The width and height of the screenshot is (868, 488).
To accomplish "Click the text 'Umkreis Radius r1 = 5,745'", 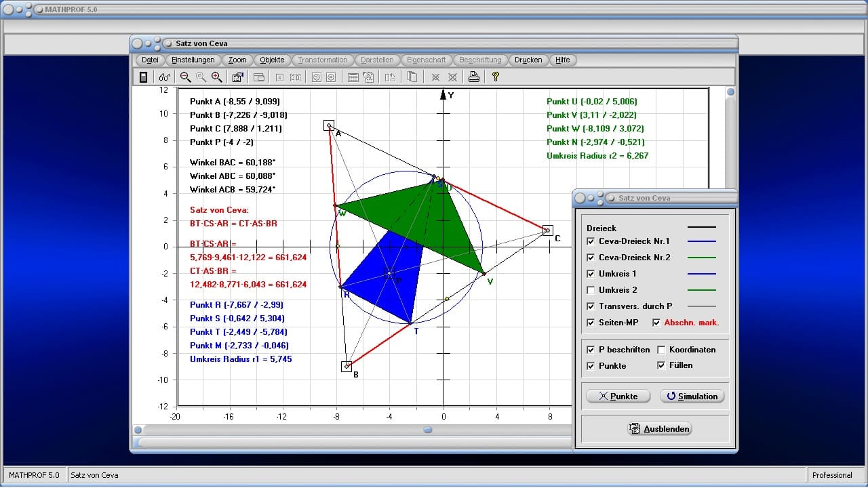I will click(241, 359).
